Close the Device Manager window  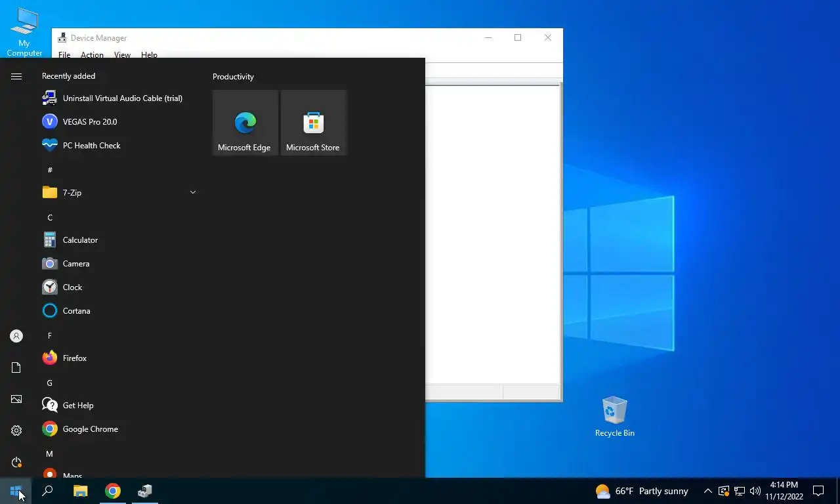[x=548, y=37]
